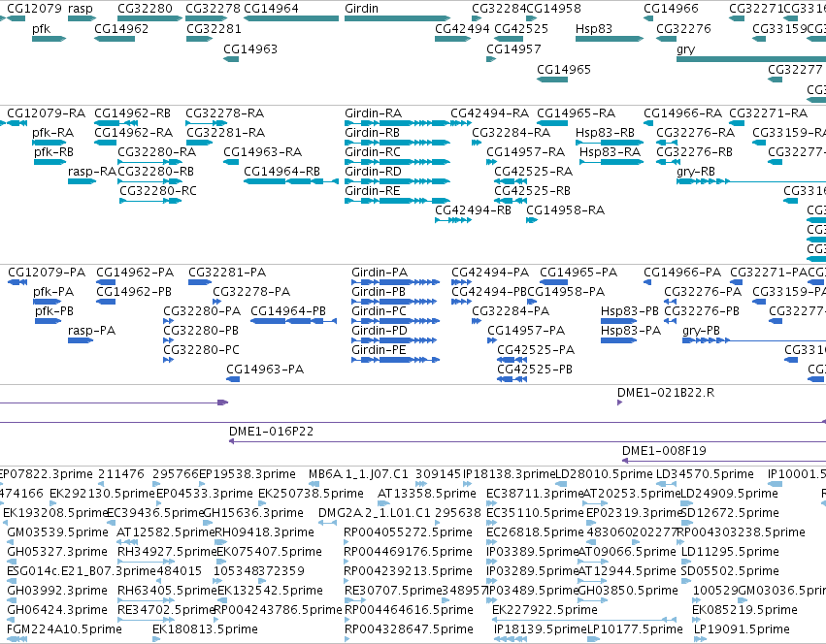Click protein CG32281-PA
826x644 pixels.
point(227,273)
